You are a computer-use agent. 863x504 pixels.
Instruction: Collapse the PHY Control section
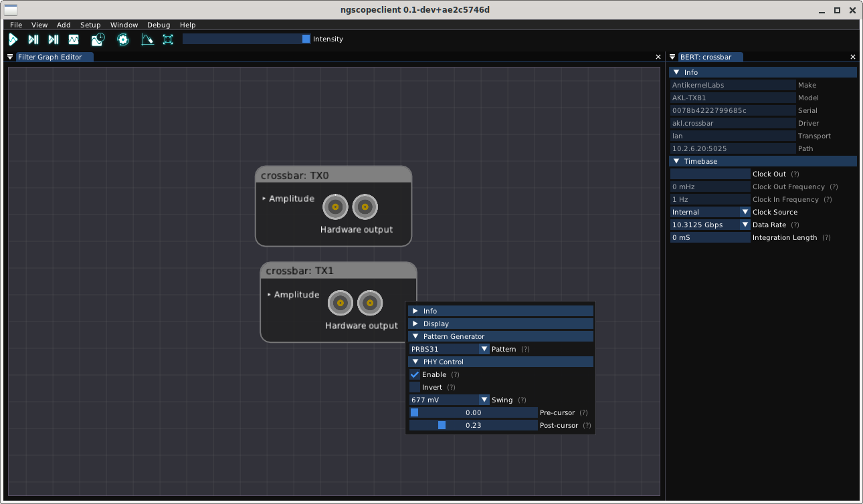[501, 362]
